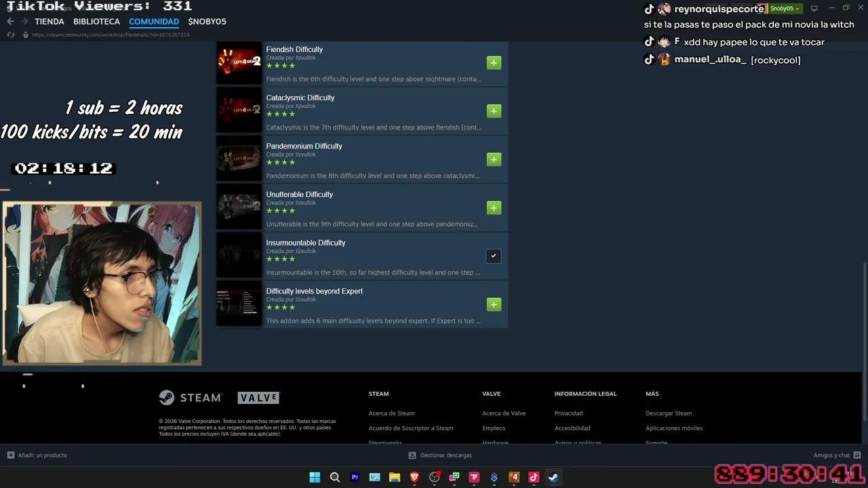Image resolution: width=868 pixels, height=488 pixels.
Task: Expand the $noby05 account dropdown
Action: [x=785, y=9]
